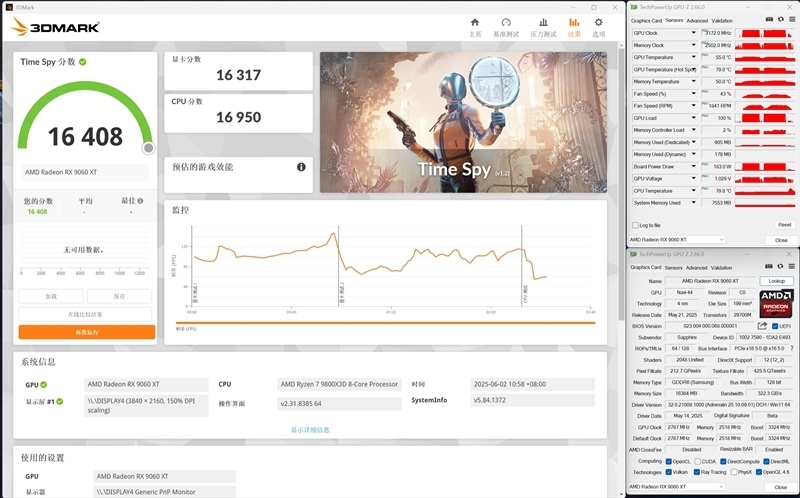Screen dimensions: 800x498
Task: Switch to Validation tab in upper GPU-Z
Action: pyautogui.click(x=722, y=21)
